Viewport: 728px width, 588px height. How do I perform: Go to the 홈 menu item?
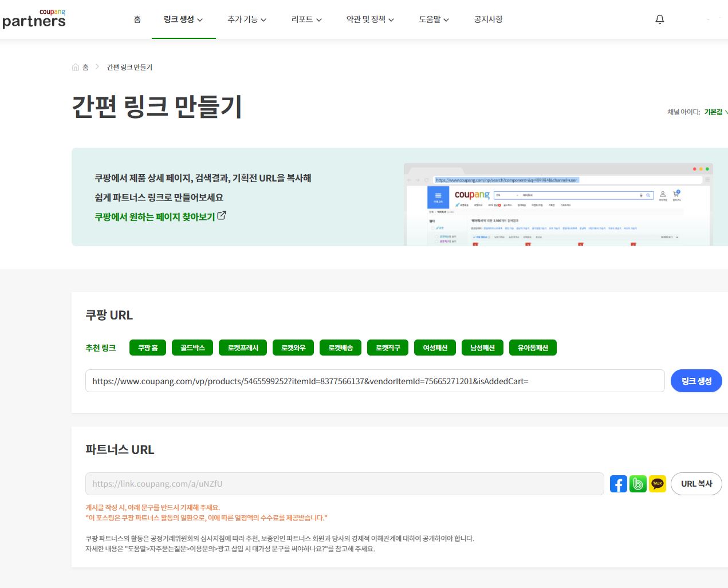tap(137, 19)
